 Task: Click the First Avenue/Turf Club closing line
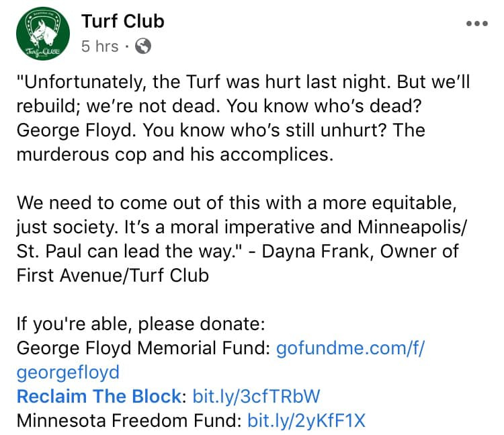[113, 276]
